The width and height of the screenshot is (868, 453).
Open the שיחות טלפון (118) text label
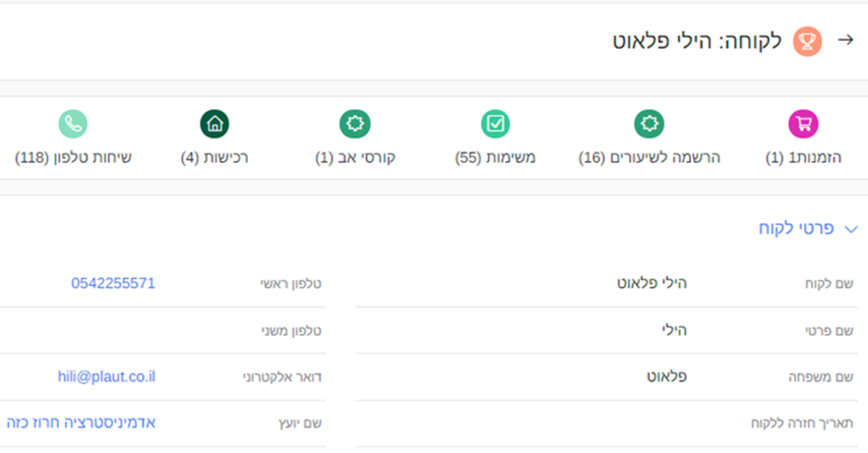(73, 157)
